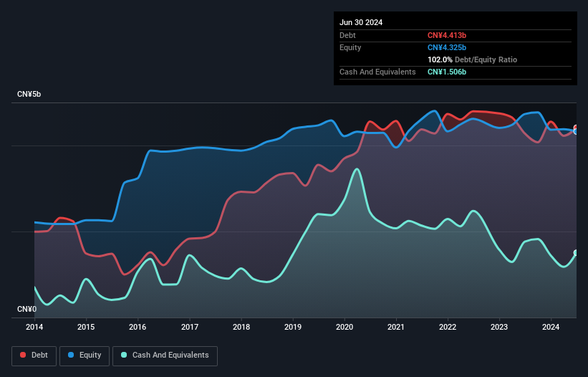Click the teal Cash legend dot
588x377 pixels.
pos(124,355)
